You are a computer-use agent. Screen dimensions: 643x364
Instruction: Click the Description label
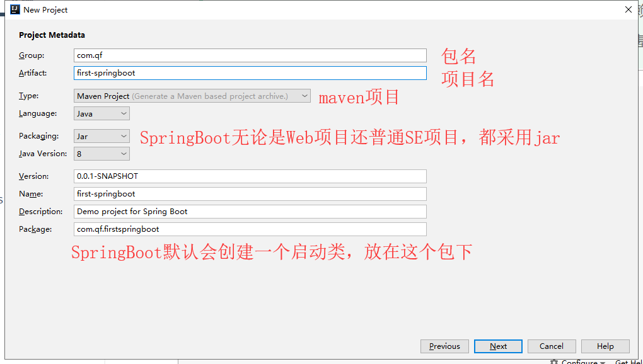point(40,211)
